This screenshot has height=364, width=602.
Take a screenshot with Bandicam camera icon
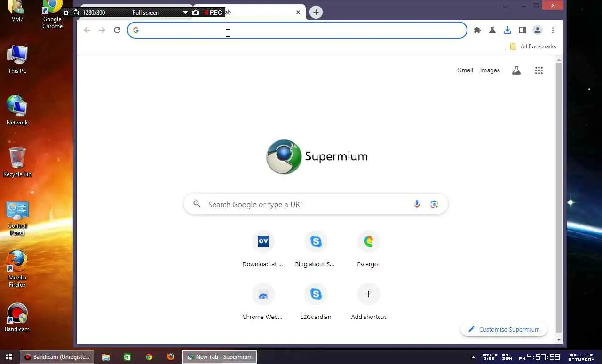196,12
